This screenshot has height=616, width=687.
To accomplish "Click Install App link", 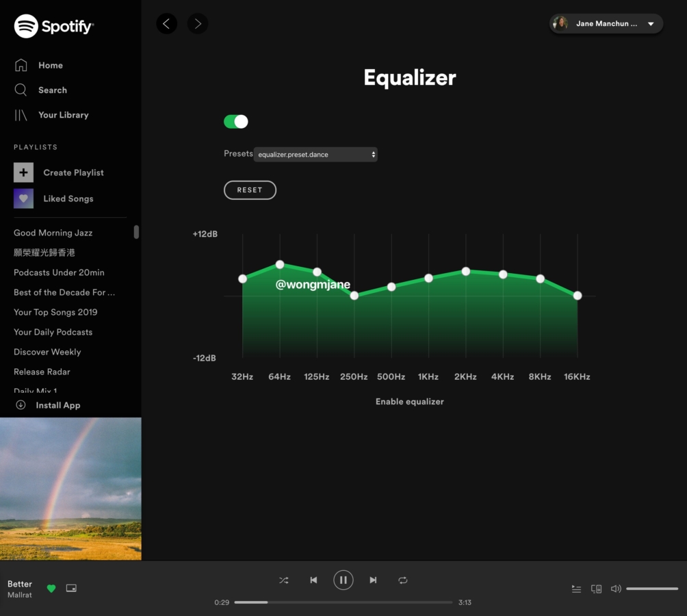I will point(57,405).
